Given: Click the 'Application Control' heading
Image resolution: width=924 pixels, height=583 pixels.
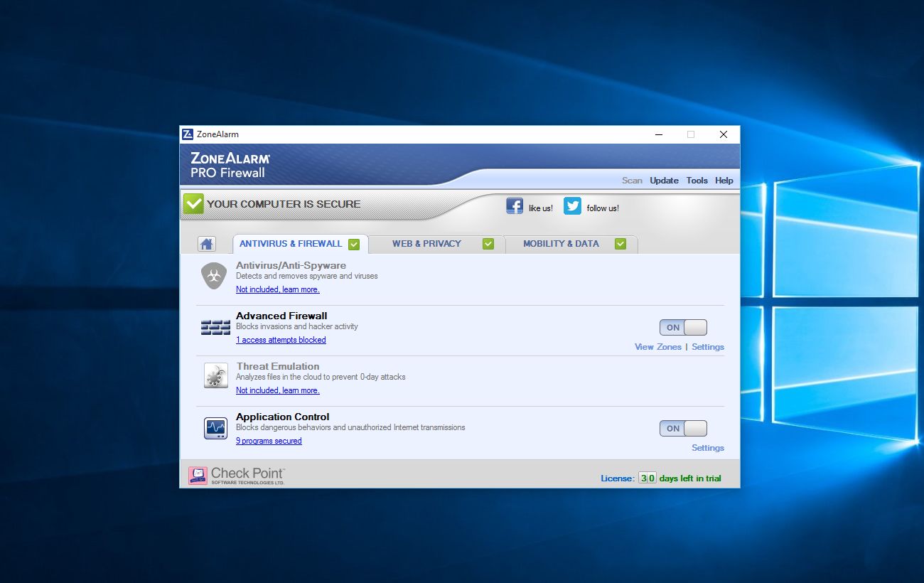Looking at the screenshot, I should [283, 417].
